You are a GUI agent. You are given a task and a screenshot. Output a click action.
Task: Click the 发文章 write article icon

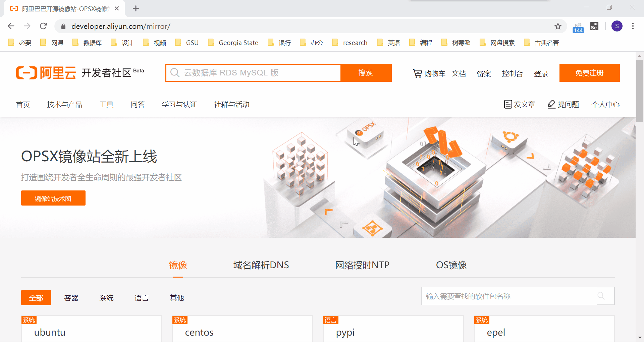[x=508, y=104]
